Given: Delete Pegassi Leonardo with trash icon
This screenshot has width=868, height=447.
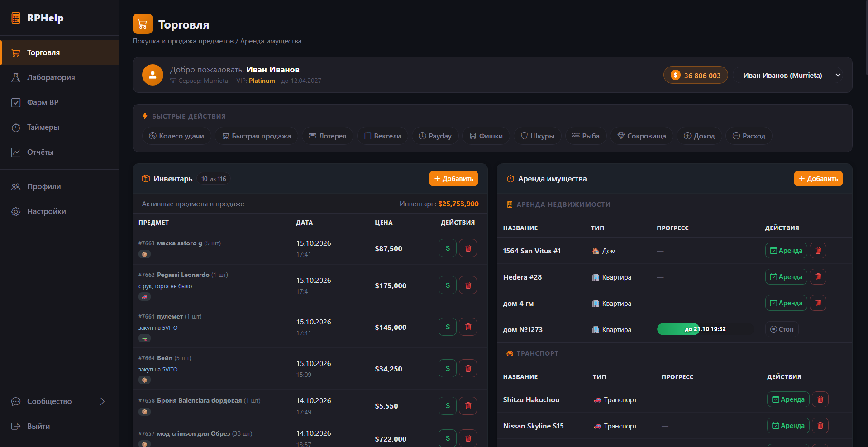Looking at the screenshot, I should coord(468,285).
